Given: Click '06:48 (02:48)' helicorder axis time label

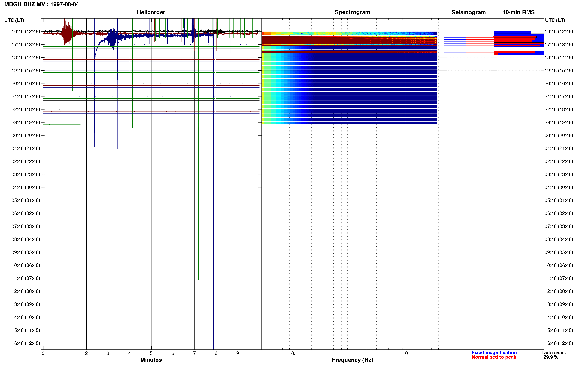Looking at the screenshot, I should [26, 213].
